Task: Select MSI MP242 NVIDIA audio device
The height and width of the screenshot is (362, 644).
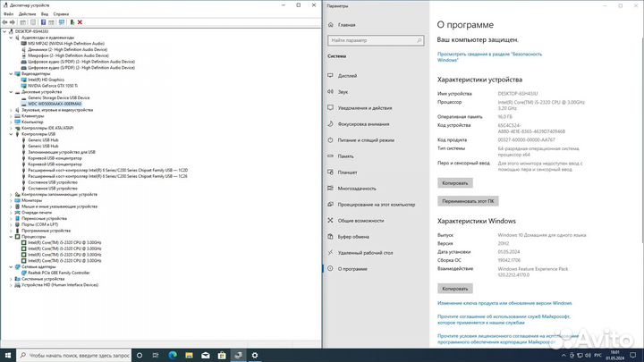Action: pos(66,44)
